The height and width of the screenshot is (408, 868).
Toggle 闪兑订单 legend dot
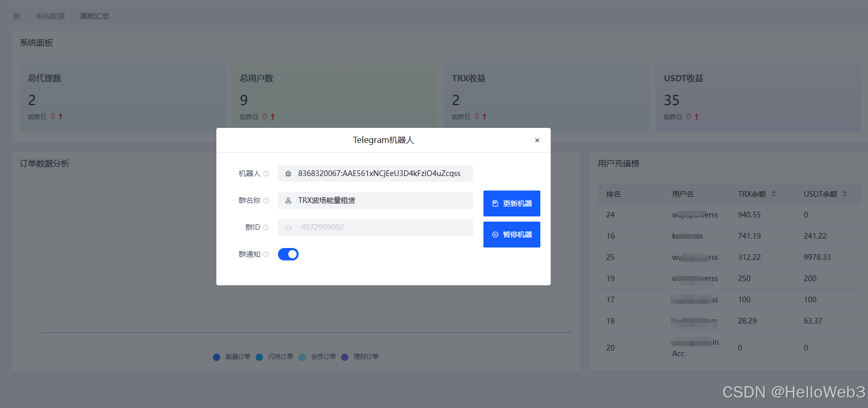click(x=259, y=357)
